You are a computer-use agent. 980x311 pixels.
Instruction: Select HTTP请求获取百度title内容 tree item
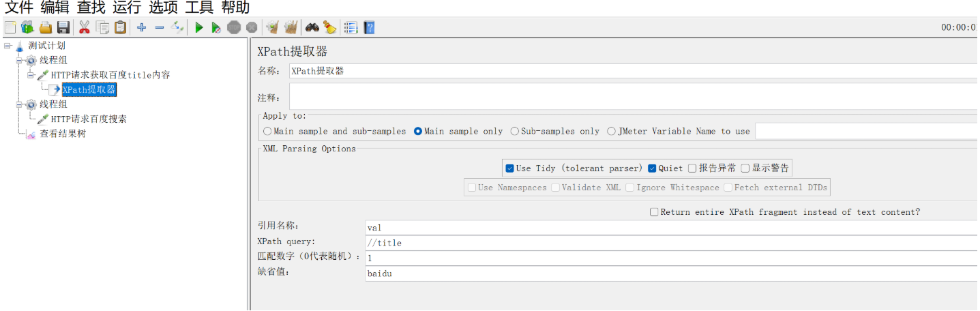(110, 75)
